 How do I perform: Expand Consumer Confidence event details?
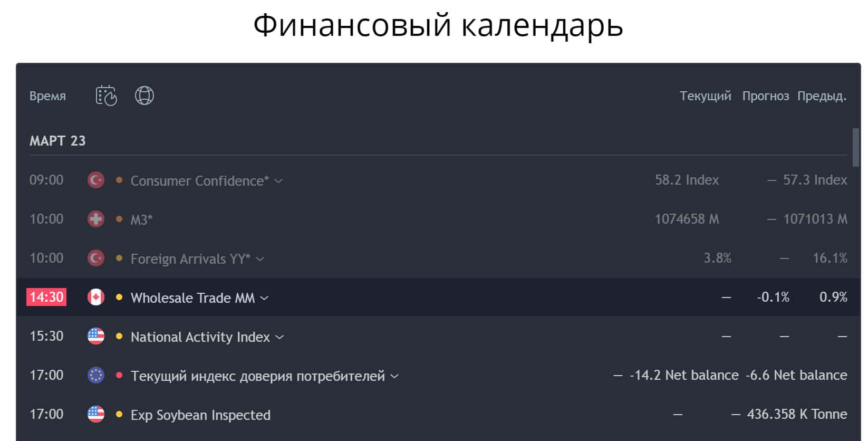[x=279, y=181]
